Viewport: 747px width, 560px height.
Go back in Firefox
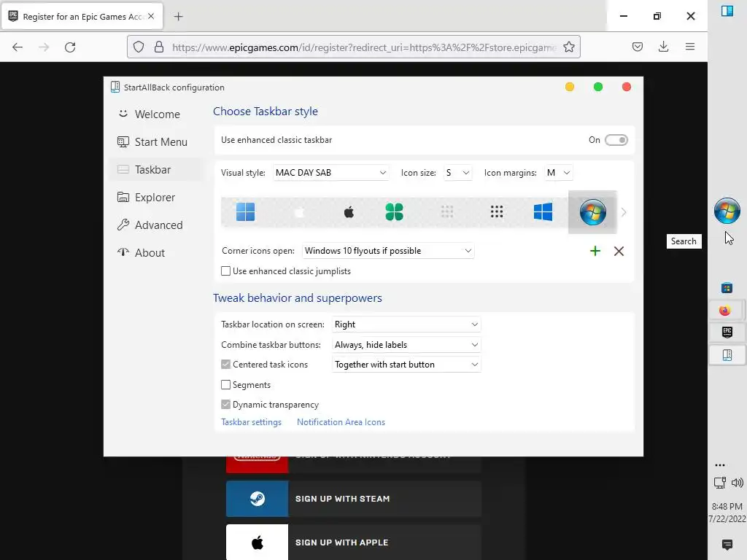click(x=18, y=47)
